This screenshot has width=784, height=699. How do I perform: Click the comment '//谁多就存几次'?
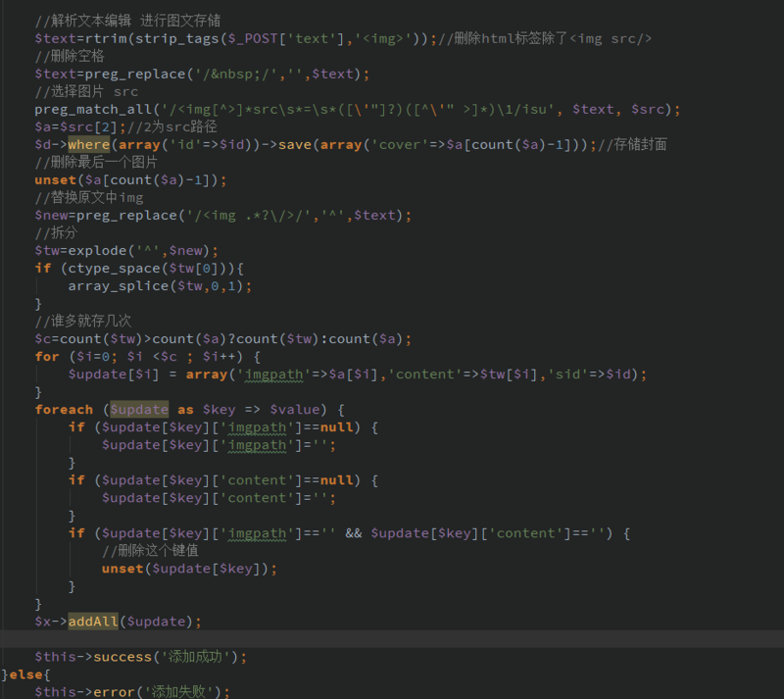pyautogui.click(x=83, y=321)
